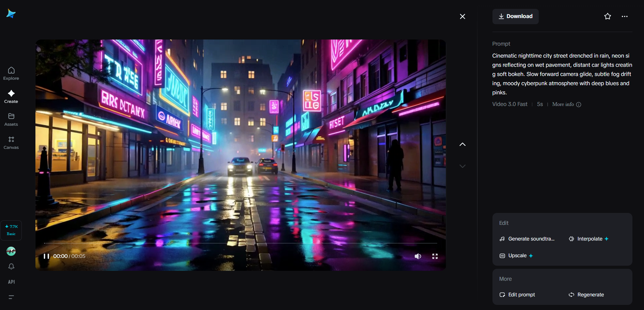Select the Create tool in the sidebar
The width and height of the screenshot is (644, 310).
click(11, 96)
